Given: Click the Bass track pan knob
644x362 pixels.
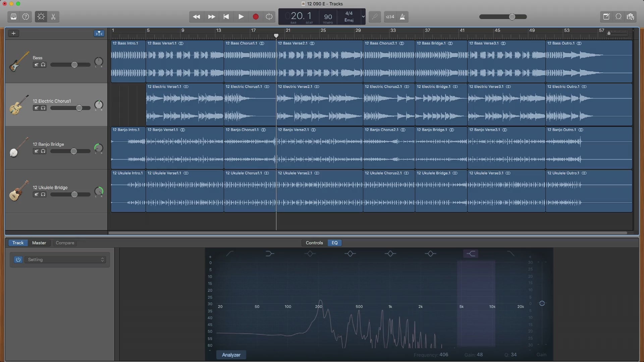Looking at the screenshot, I should 99,62.
